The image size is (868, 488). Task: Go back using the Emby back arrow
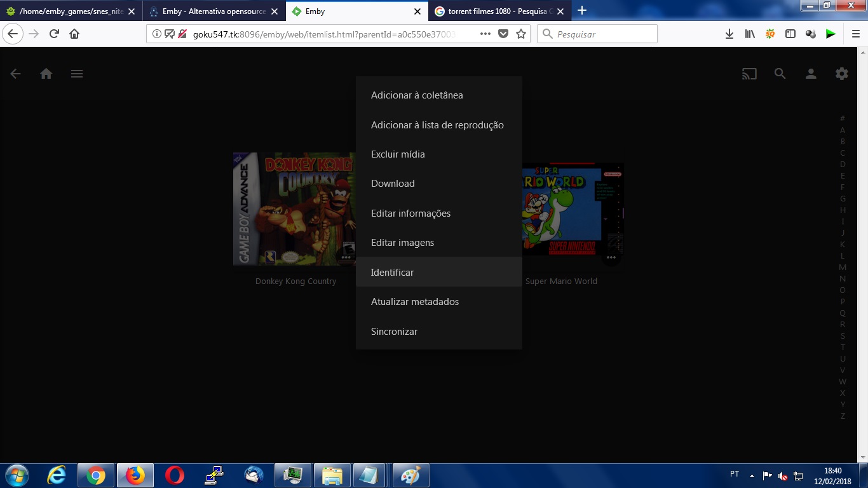[15, 74]
